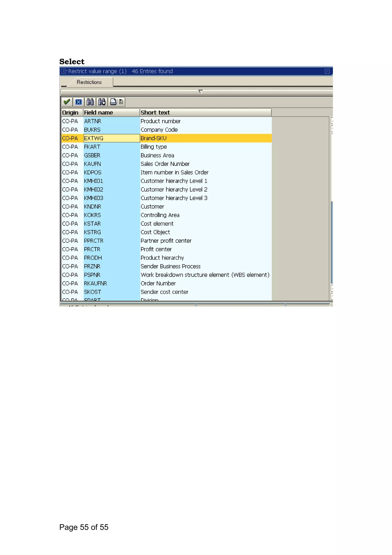Click the vertical scrollbar on the list
Image resolution: width=392 pixels, height=555 pixels.
tap(332, 242)
